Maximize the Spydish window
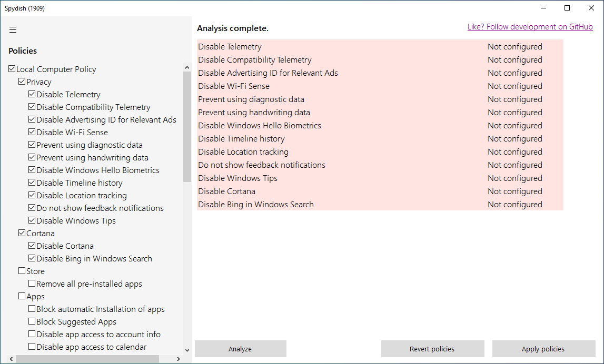604x364 pixels. [567, 8]
